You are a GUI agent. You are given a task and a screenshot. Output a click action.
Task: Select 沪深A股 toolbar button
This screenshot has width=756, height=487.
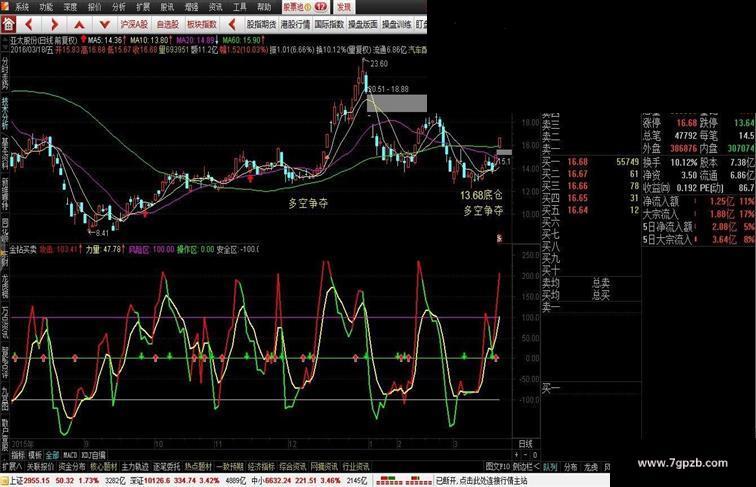pyautogui.click(x=134, y=24)
